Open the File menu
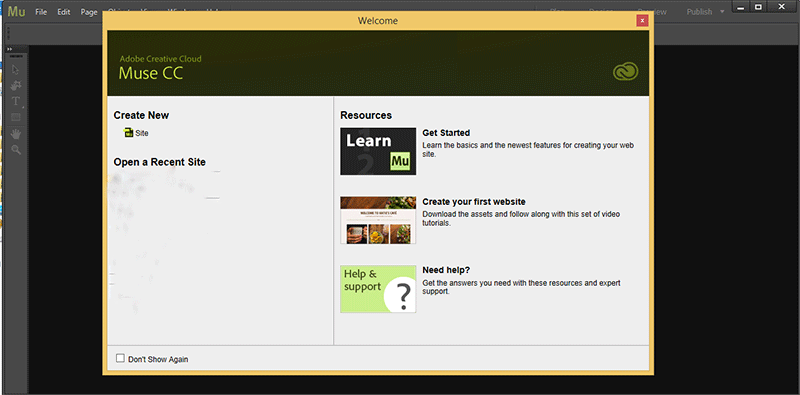 point(41,12)
